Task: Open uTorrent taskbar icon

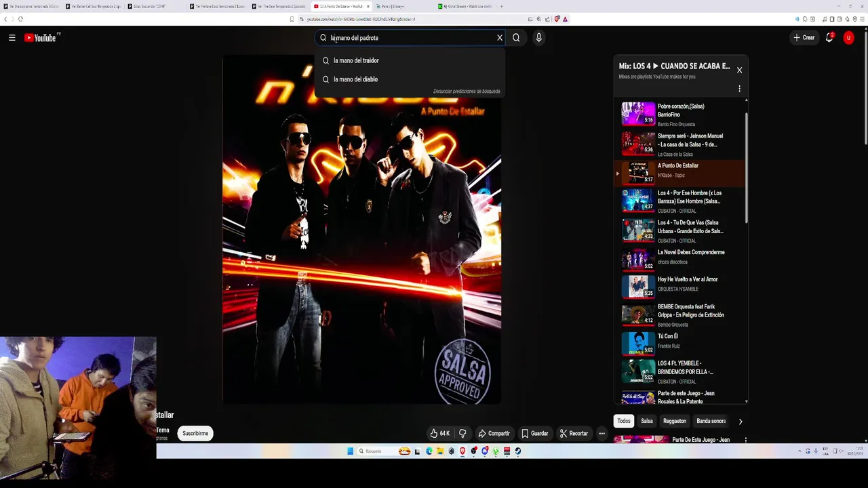Action: tap(496, 451)
